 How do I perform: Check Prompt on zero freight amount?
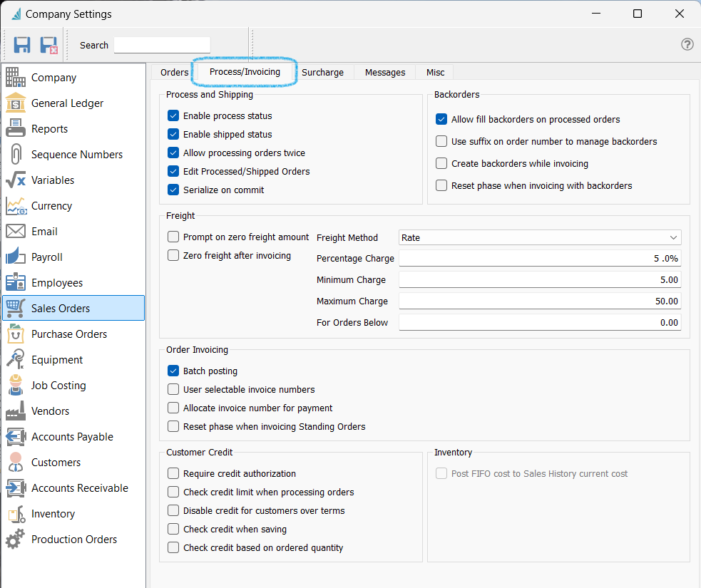(173, 237)
